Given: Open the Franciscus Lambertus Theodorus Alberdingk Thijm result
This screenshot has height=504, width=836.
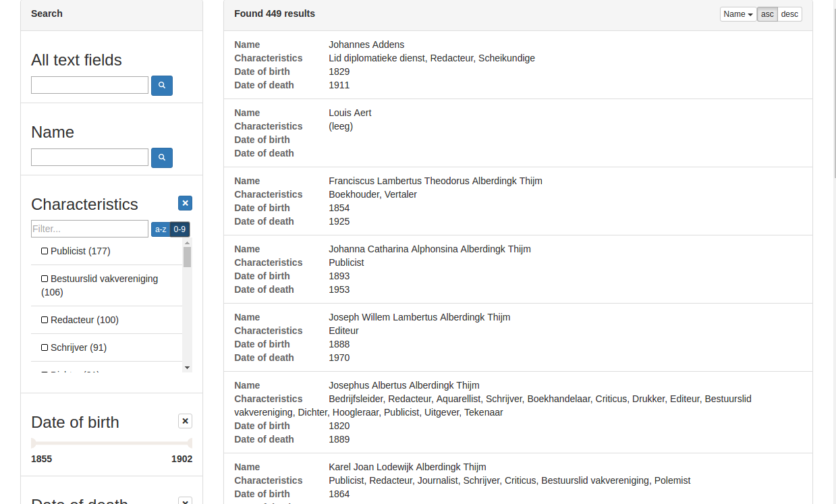Looking at the screenshot, I should [518, 201].
